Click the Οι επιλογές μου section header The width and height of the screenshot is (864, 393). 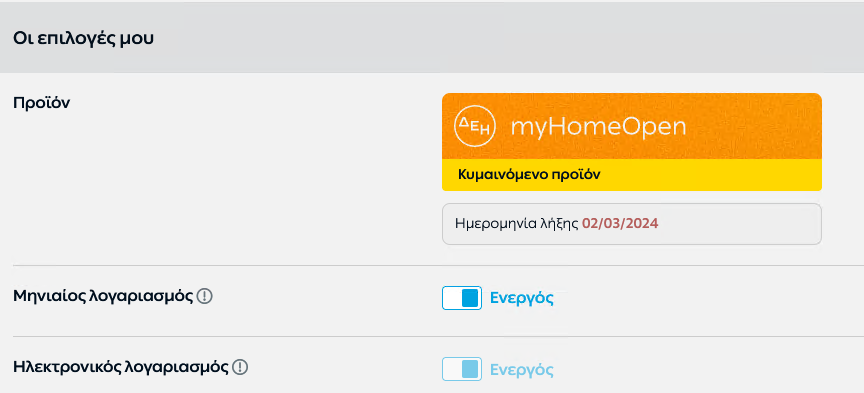click(83, 39)
